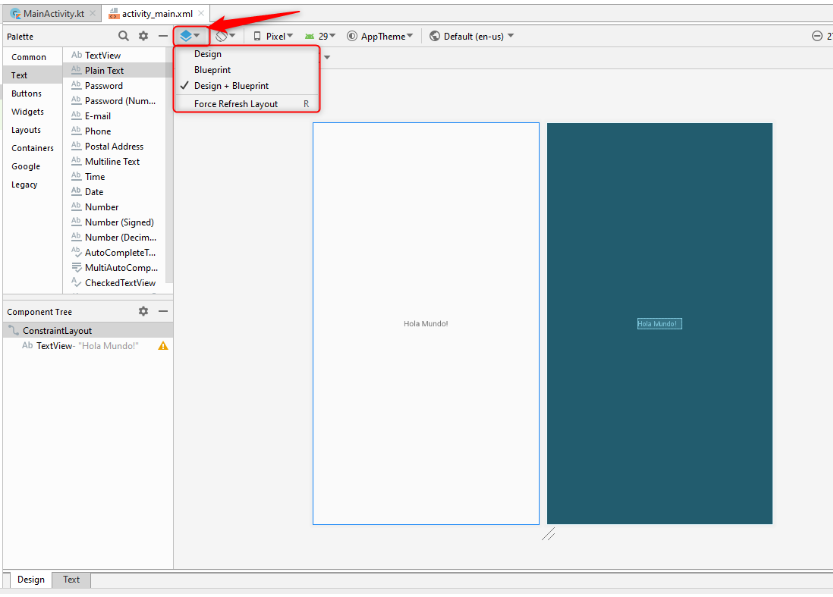Open the AppTheme dropdown
Image resolution: width=833 pixels, height=597 pixels.
pyautogui.click(x=380, y=36)
